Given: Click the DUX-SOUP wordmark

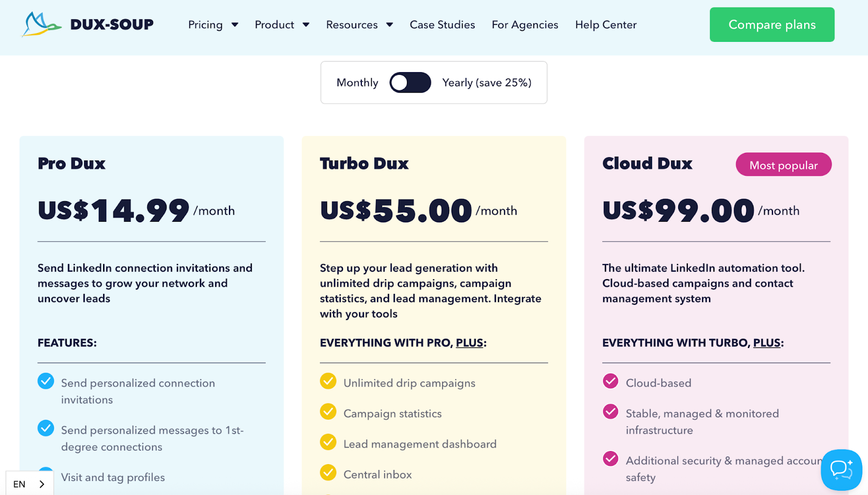Looking at the screenshot, I should 112,24.
